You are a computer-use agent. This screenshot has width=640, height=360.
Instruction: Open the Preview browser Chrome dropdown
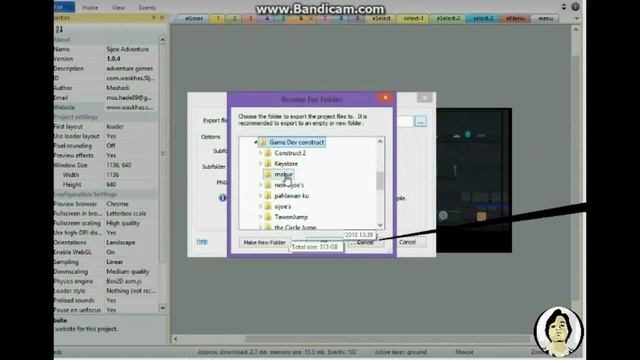click(x=131, y=204)
